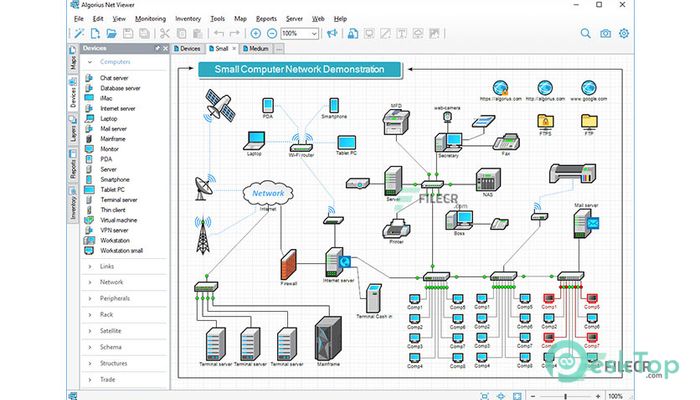Open the Help menu
The image size is (700, 400).
click(340, 19)
